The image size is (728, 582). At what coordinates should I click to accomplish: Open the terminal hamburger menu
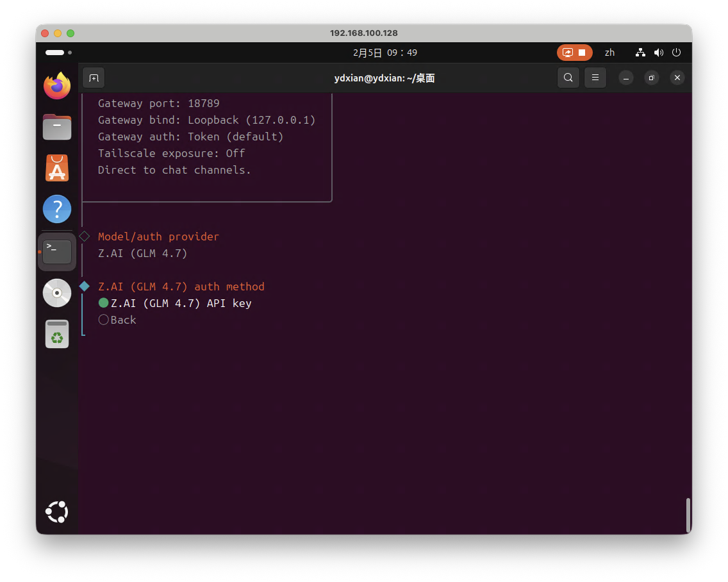tap(595, 78)
